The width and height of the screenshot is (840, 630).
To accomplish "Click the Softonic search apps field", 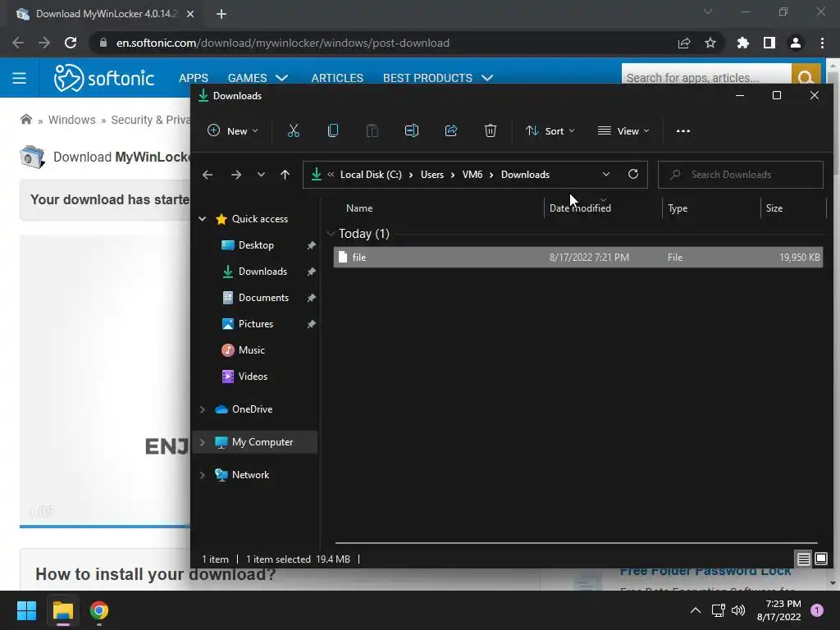I will coord(706,74).
